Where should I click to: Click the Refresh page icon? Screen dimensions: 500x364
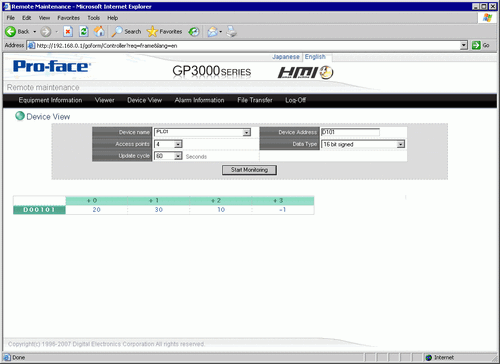(84, 32)
